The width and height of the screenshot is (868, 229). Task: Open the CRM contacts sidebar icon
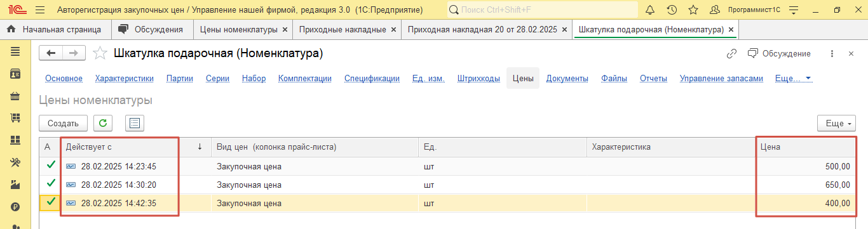point(15,74)
